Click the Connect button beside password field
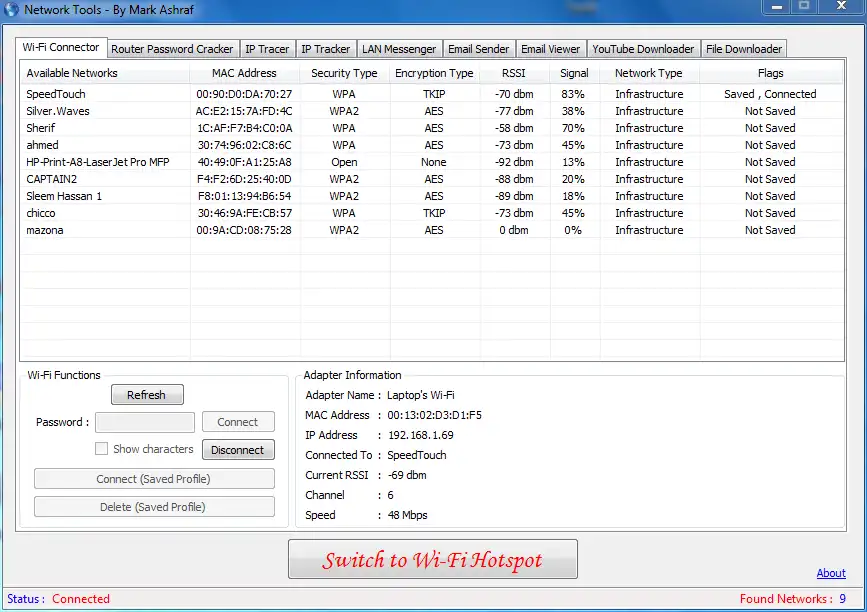Image resolution: width=867 pixels, height=612 pixels. [238, 422]
